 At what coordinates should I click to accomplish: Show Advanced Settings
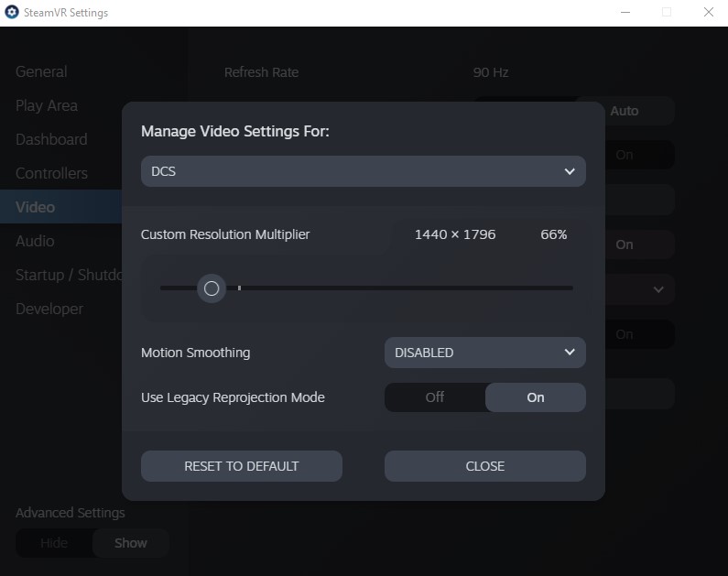pos(130,543)
